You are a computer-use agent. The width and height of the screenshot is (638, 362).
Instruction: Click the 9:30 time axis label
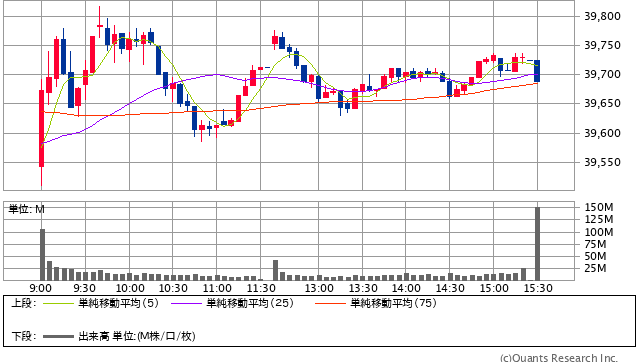(85, 288)
